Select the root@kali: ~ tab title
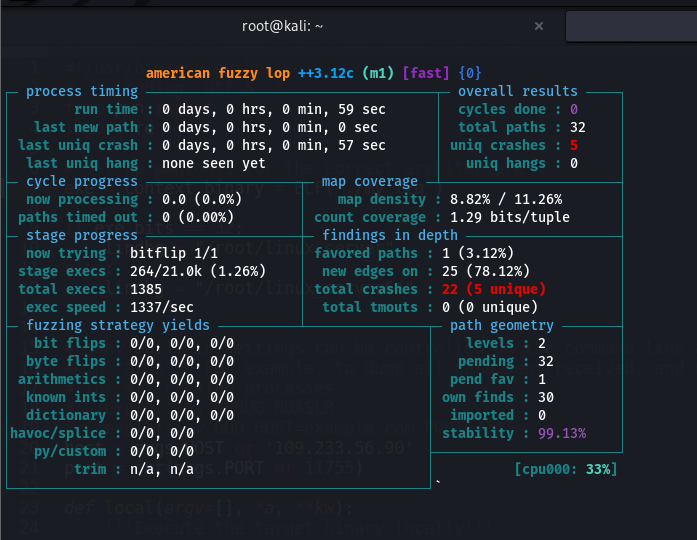The width and height of the screenshot is (697, 540). pos(282,26)
